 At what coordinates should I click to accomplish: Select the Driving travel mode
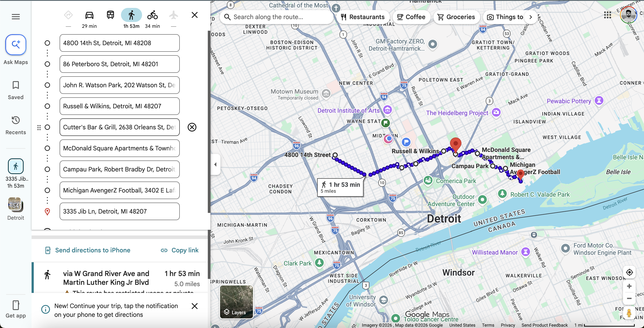tap(89, 16)
